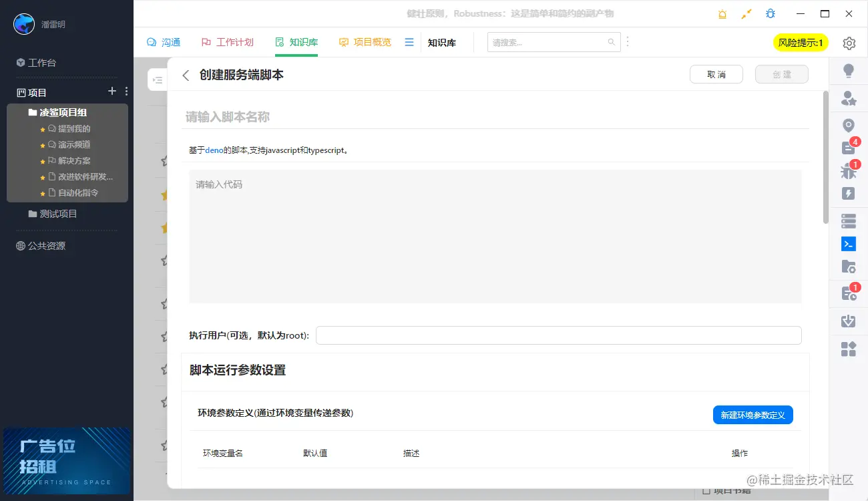Viewport: 868px width, 501px height.
Task: Click the 创建 button
Action: tap(782, 74)
